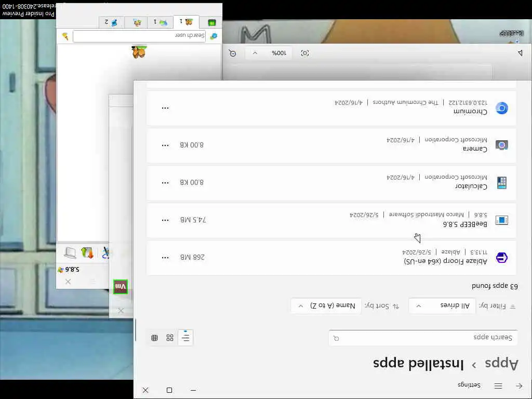This screenshot has height=399, width=532.
Task: Open the All drives filter dropdown
Action: (442, 305)
